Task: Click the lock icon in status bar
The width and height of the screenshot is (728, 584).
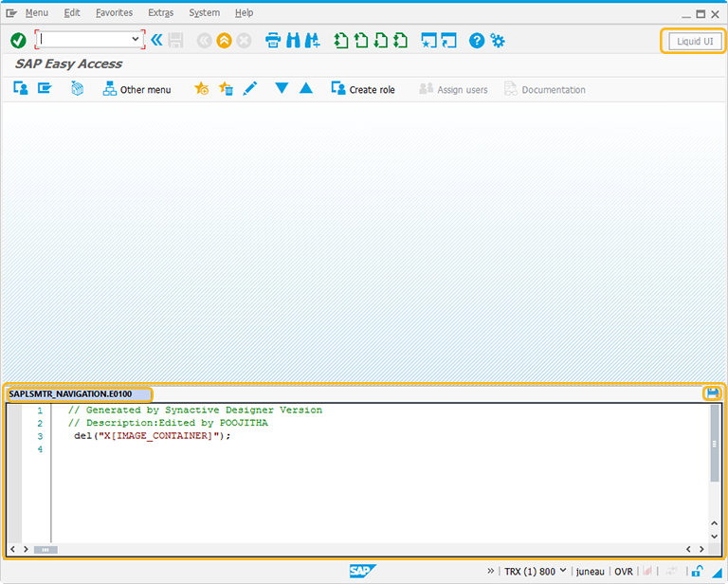Action: tap(697, 571)
